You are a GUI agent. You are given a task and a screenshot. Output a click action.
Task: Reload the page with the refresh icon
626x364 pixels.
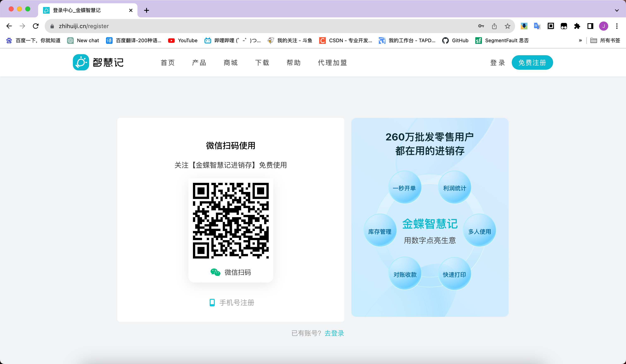pyautogui.click(x=36, y=26)
